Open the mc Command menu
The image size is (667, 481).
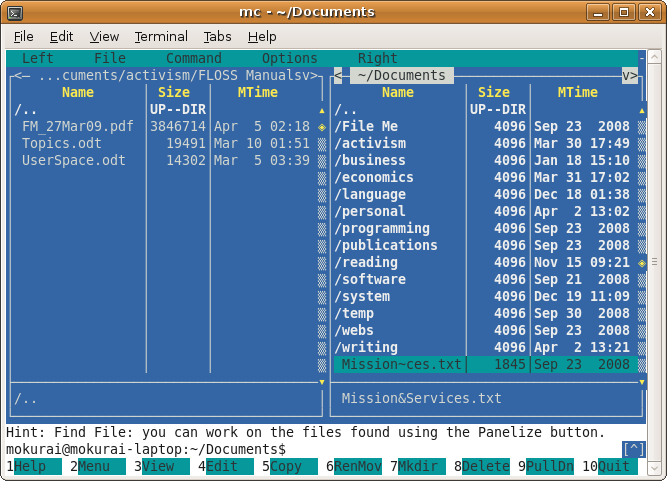(x=194, y=59)
